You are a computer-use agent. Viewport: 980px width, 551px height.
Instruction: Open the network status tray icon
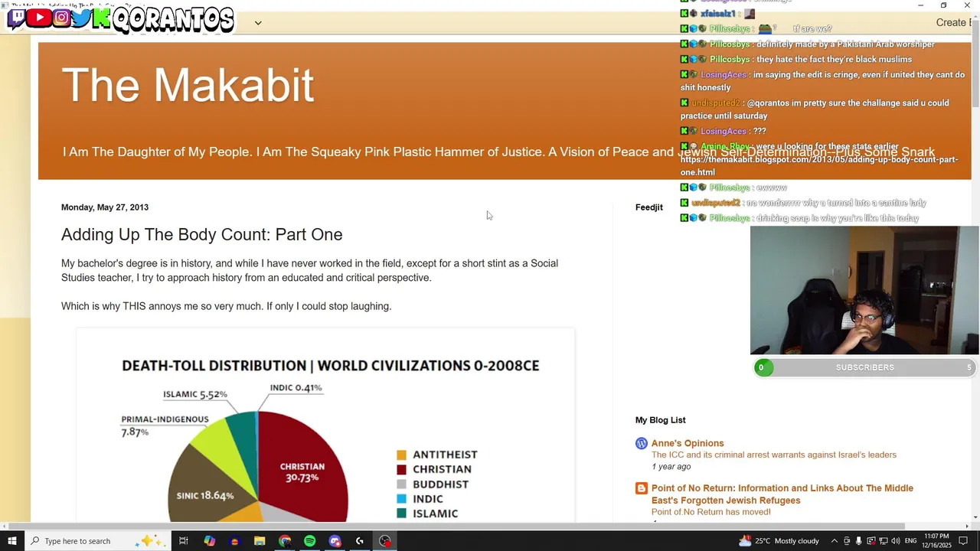[x=883, y=541]
